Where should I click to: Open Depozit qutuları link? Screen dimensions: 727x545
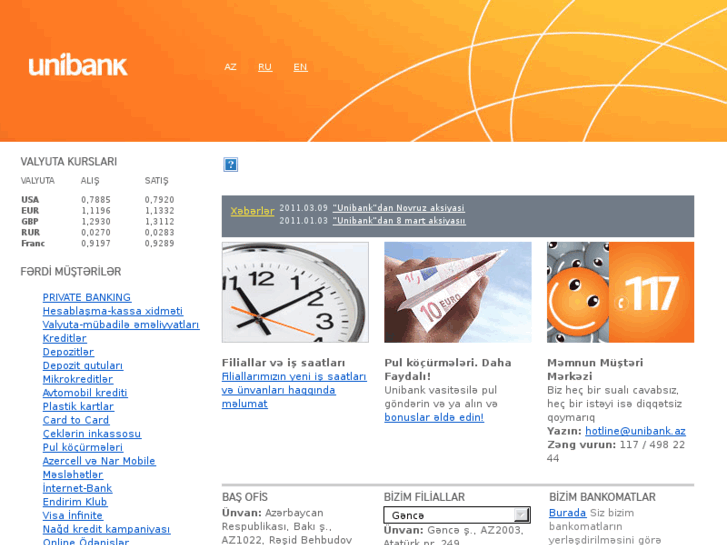[83, 365]
